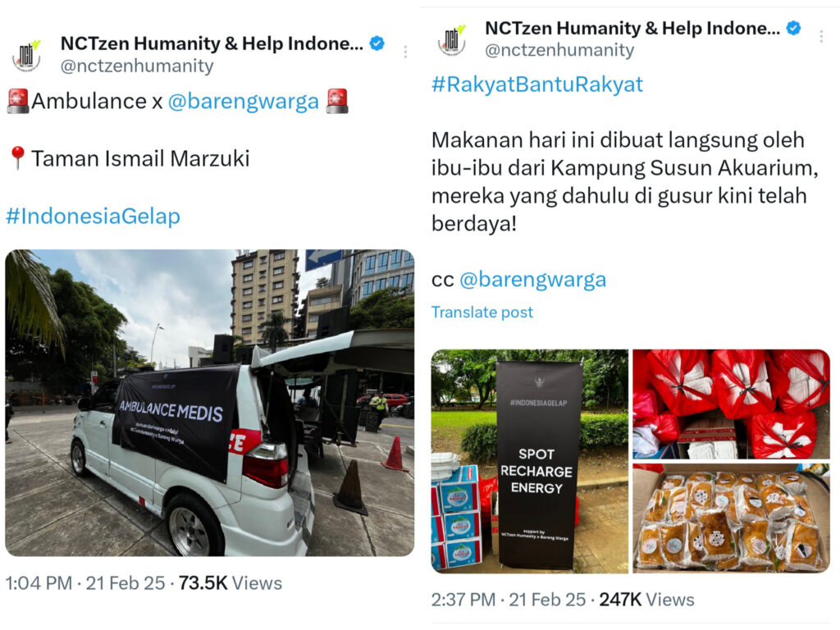Open the @nctzenhumanity handle on left tweet
The width and height of the screenshot is (840, 630).
[x=137, y=66]
